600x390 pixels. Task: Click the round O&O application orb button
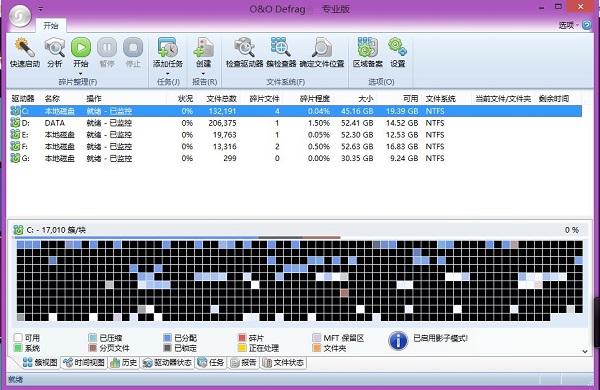click(20, 16)
